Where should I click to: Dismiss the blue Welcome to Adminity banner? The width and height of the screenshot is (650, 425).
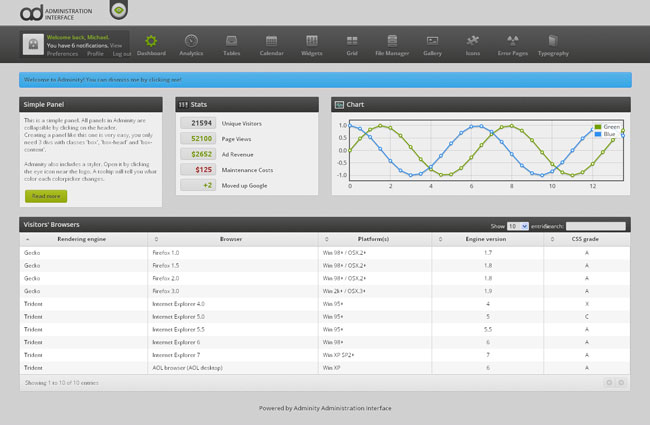tap(325, 80)
